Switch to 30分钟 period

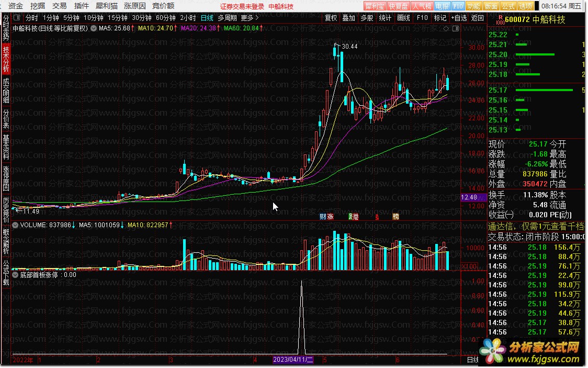pyautogui.click(x=141, y=18)
